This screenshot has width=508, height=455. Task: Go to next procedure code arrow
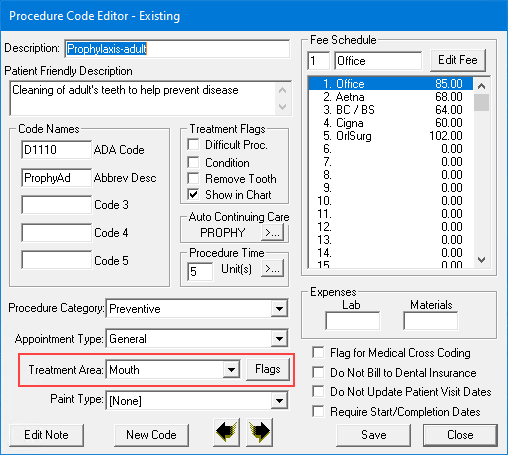coord(259,432)
